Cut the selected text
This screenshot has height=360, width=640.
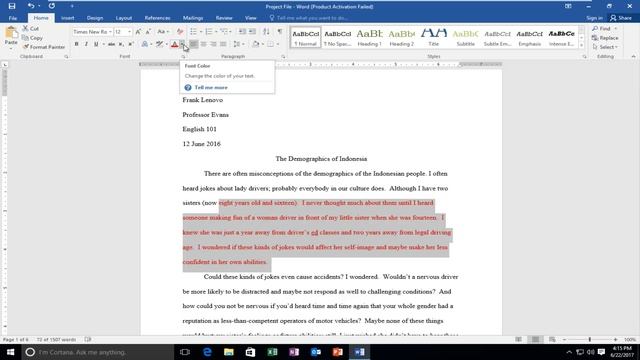(30, 29)
